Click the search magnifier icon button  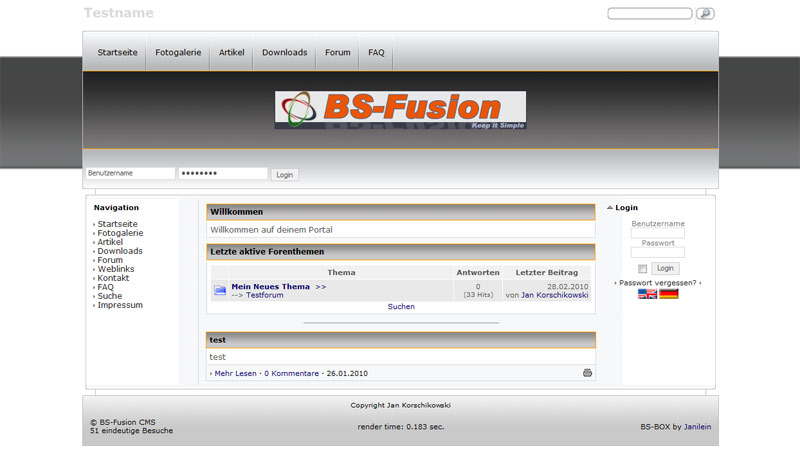click(x=705, y=14)
